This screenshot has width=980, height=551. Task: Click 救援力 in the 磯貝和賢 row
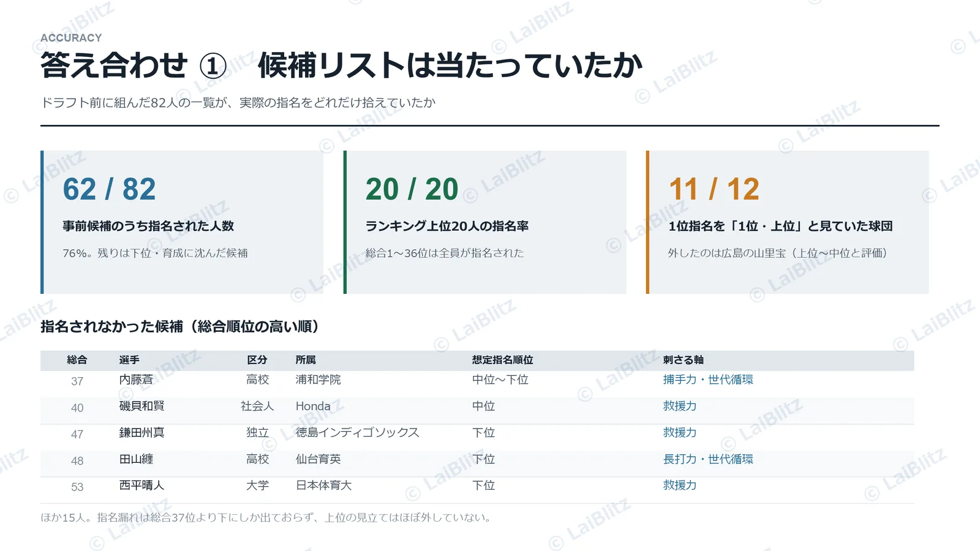[680, 406]
